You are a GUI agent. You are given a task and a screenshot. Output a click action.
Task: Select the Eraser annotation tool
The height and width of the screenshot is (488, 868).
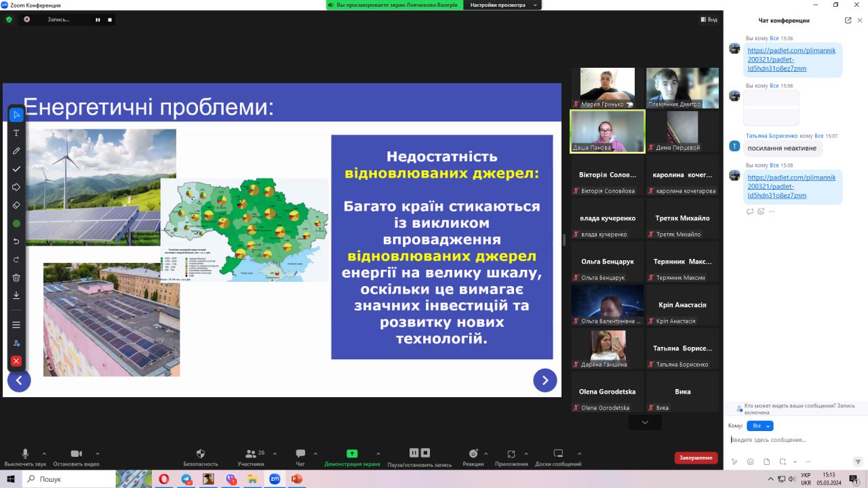click(x=16, y=205)
